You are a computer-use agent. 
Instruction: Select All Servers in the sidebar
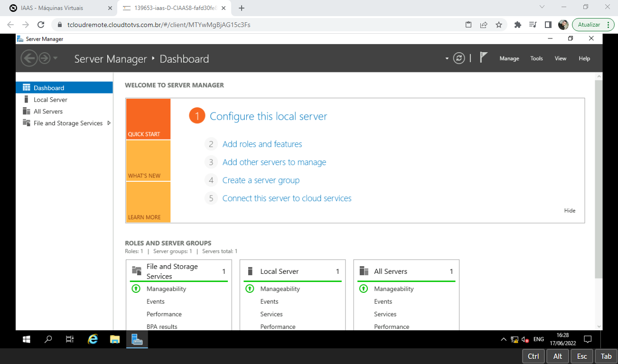[x=64, y=112]
